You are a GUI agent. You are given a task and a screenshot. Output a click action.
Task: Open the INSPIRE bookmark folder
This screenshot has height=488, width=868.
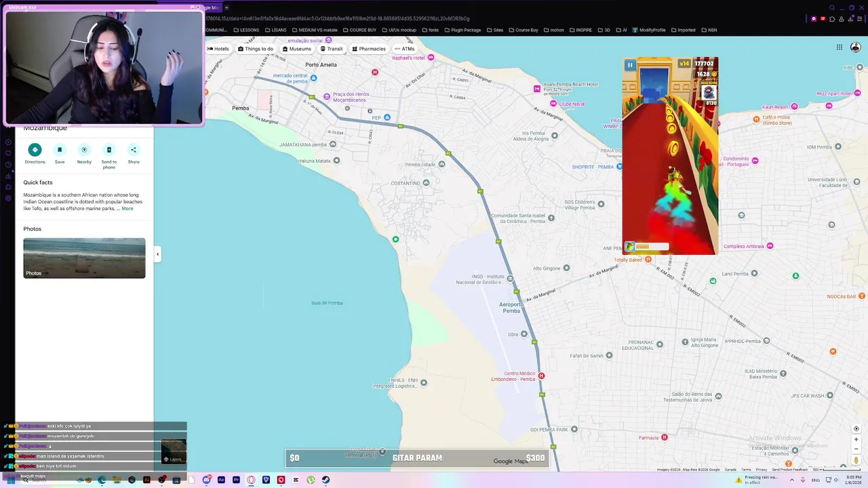coord(580,30)
